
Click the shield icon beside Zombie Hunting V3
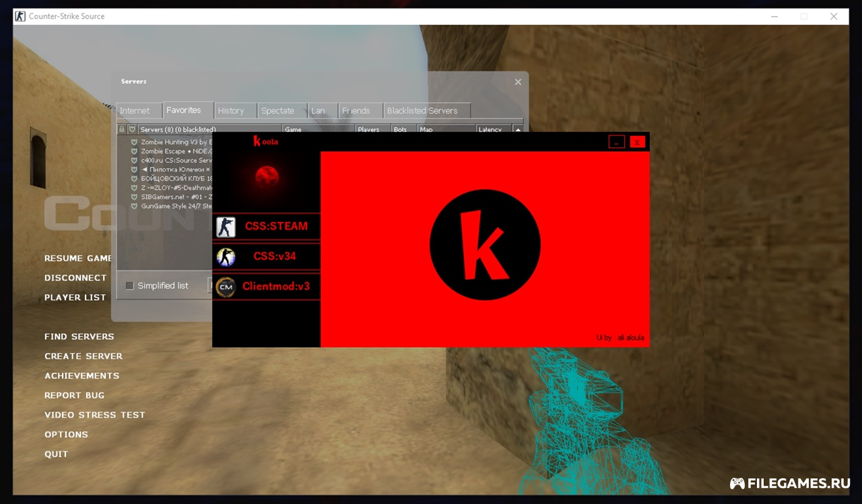pos(134,142)
